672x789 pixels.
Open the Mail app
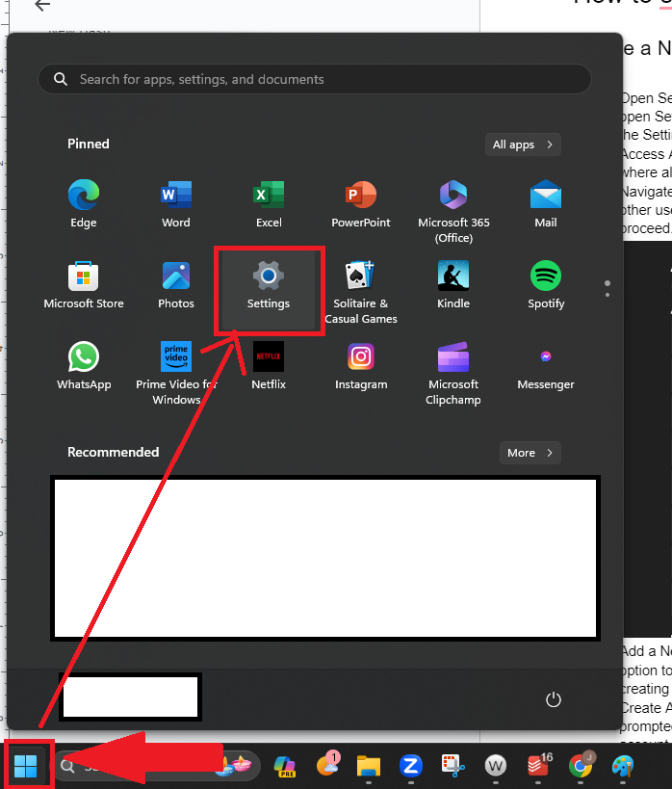click(x=546, y=204)
